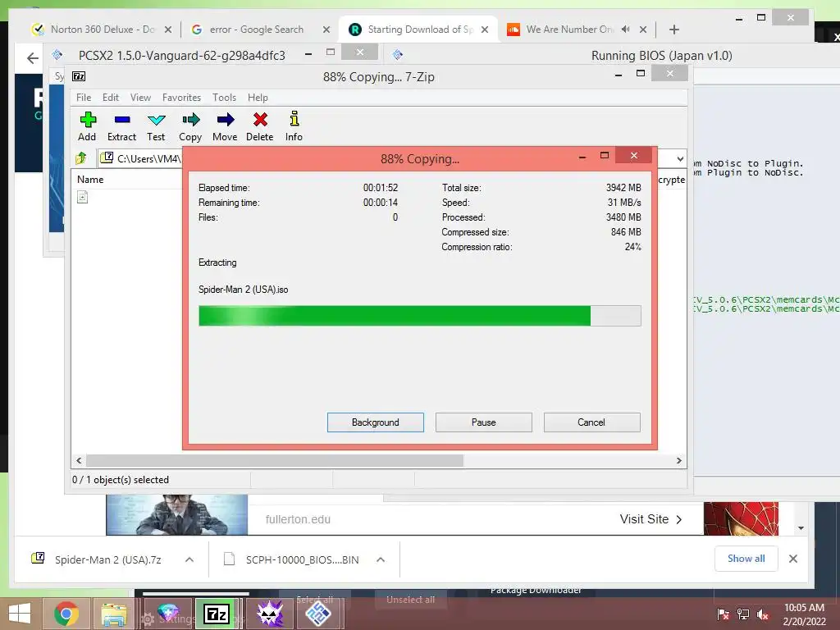Image resolution: width=840 pixels, height=630 pixels.
Task: Click the right arrow of 7-Zip scrollbar
Action: coord(678,461)
